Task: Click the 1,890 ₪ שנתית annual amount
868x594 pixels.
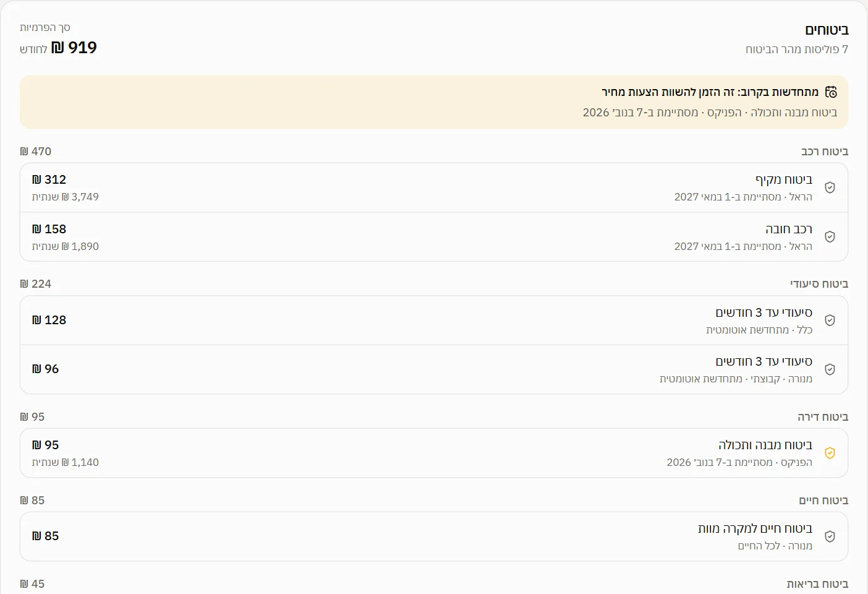Action: coord(66,246)
